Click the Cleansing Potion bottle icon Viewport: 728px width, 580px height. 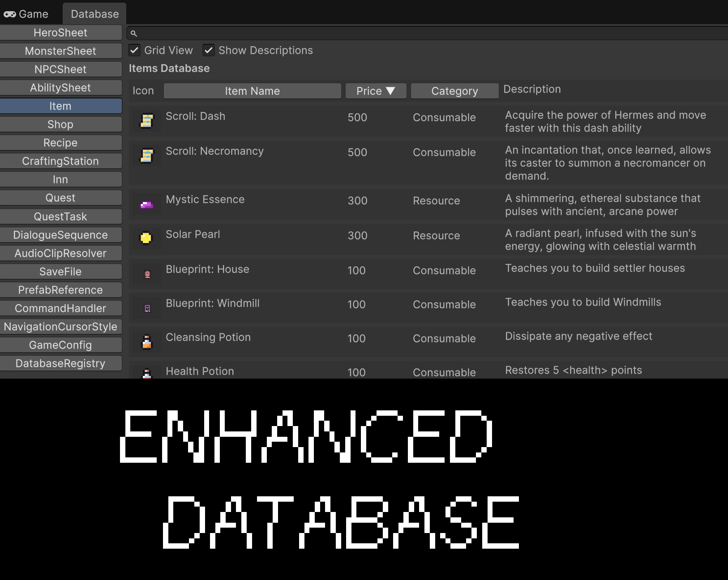[146, 341]
